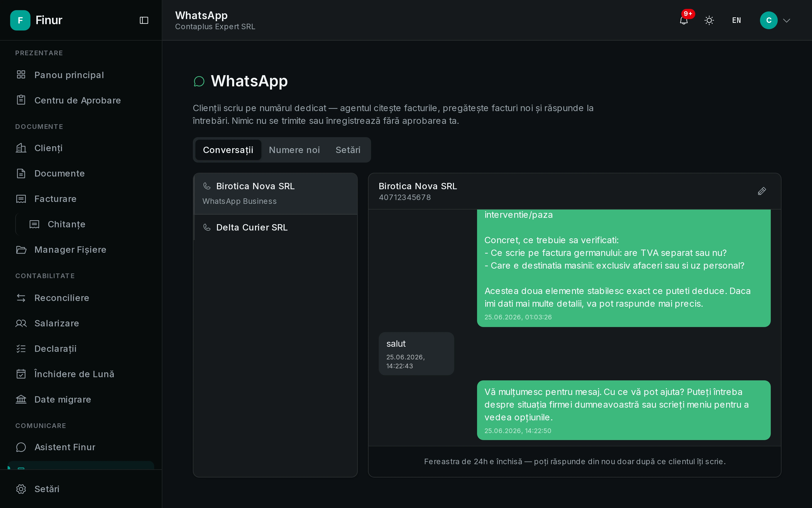Open Panou principal dashboard icon
This screenshot has height=508, width=812.
pos(21,75)
